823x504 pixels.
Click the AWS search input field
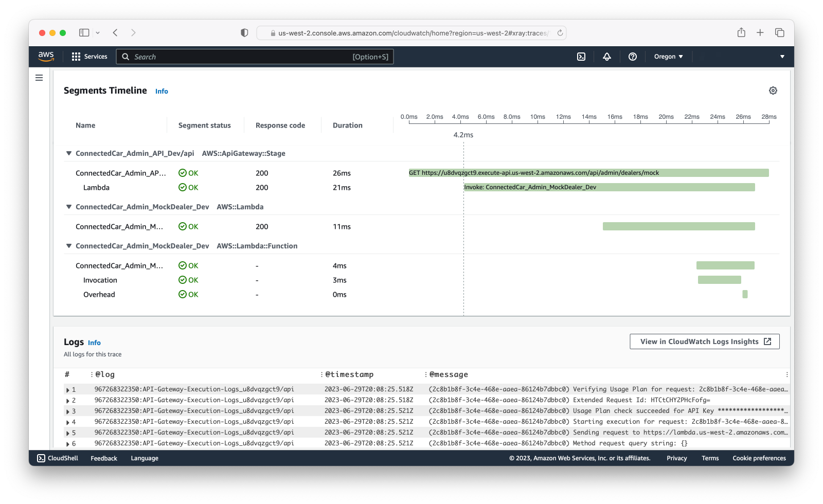[x=255, y=57]
